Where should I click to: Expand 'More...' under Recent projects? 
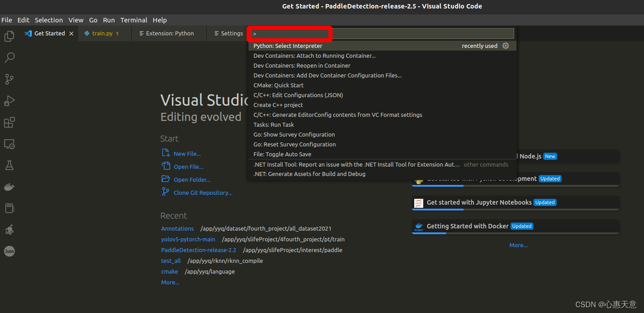170,282
